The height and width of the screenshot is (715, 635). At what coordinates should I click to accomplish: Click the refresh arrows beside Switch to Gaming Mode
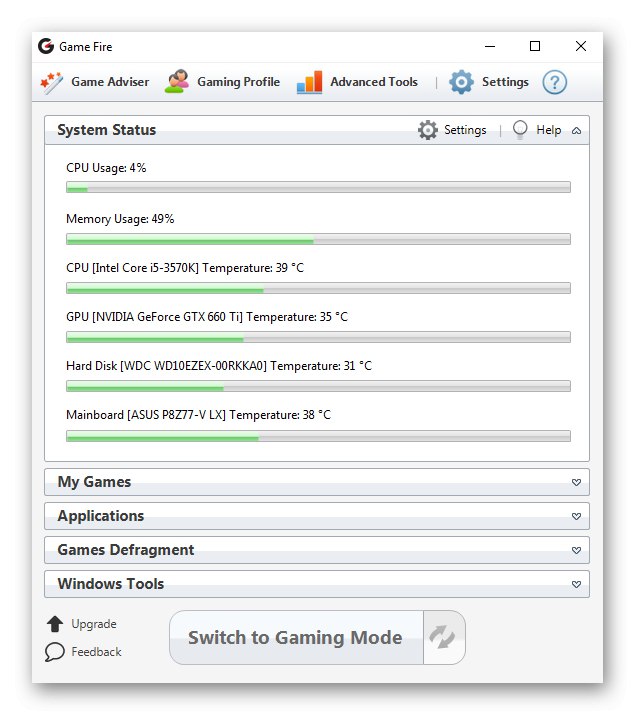(442, 637)
